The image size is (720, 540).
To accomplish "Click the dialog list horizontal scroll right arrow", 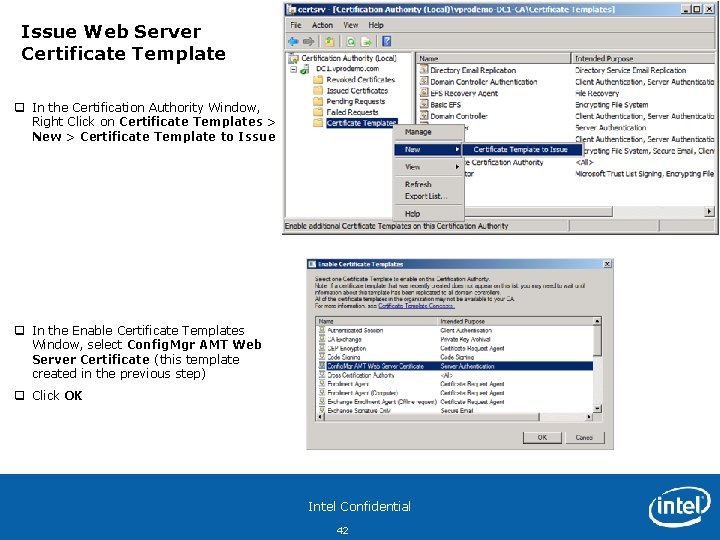I will [x=589, y=417].
